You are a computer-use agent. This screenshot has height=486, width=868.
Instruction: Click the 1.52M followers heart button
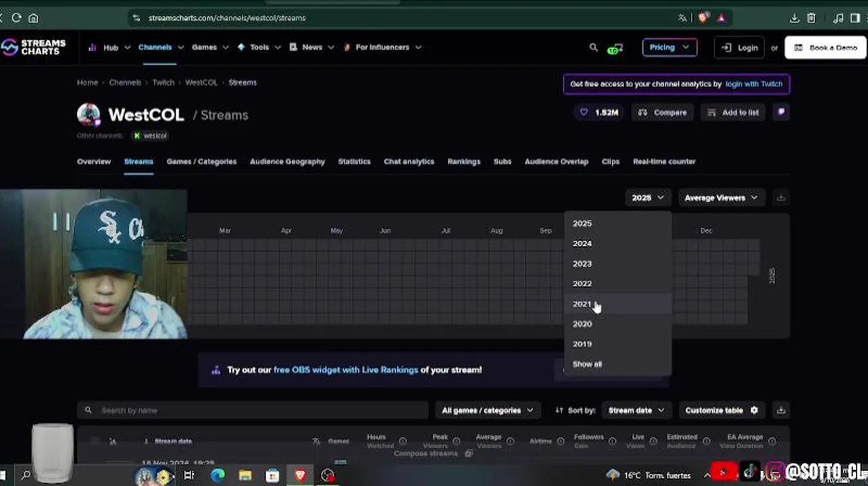pos(598,112)
